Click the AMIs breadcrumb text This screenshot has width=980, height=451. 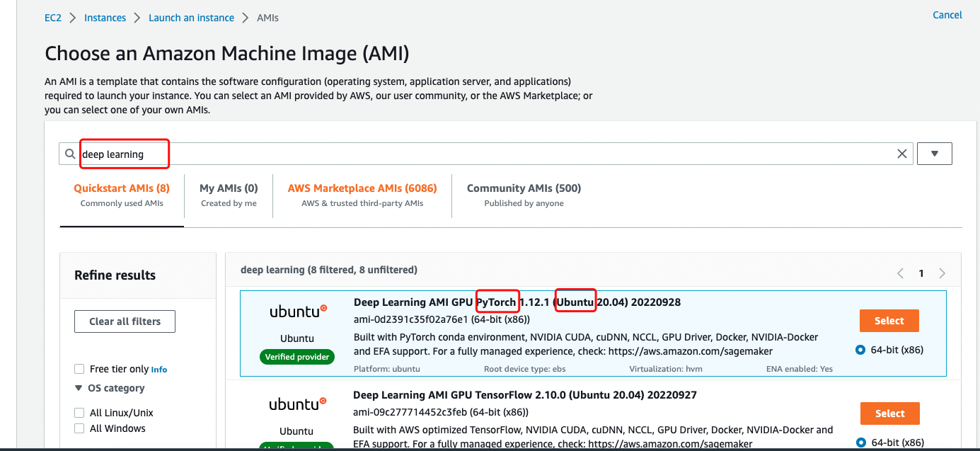[267, 18]
